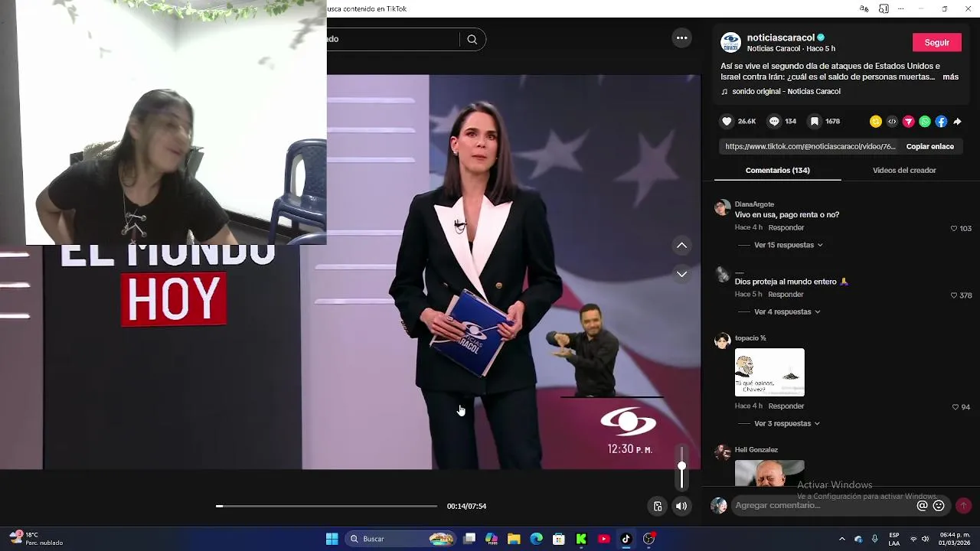Screen dimensions: 980x551
Task: Expand 'Ver 4 respuestas'
Action: point(786,311)
